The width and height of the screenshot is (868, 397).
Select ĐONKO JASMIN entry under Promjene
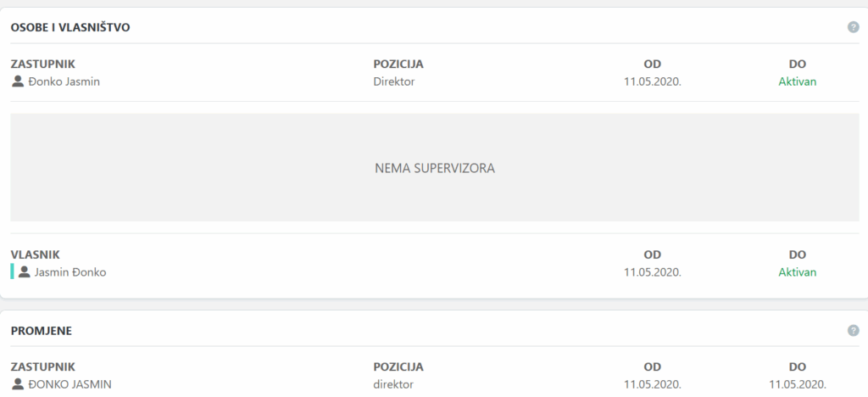[x=70, y=384]
